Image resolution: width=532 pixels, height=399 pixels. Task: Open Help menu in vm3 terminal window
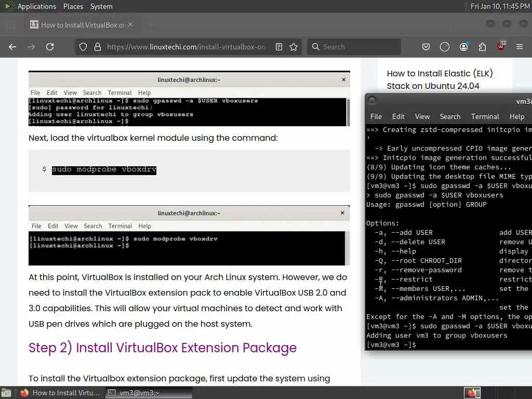[x=517, y=116]
